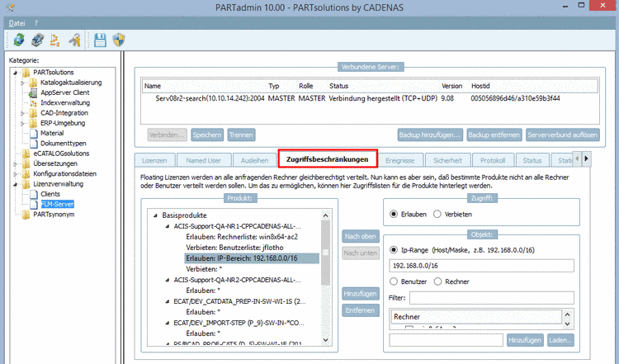The height and width of the screenshot is (364, 619).
Task: Expand the ERP-Umgebung node
Action: pos(22,123)
